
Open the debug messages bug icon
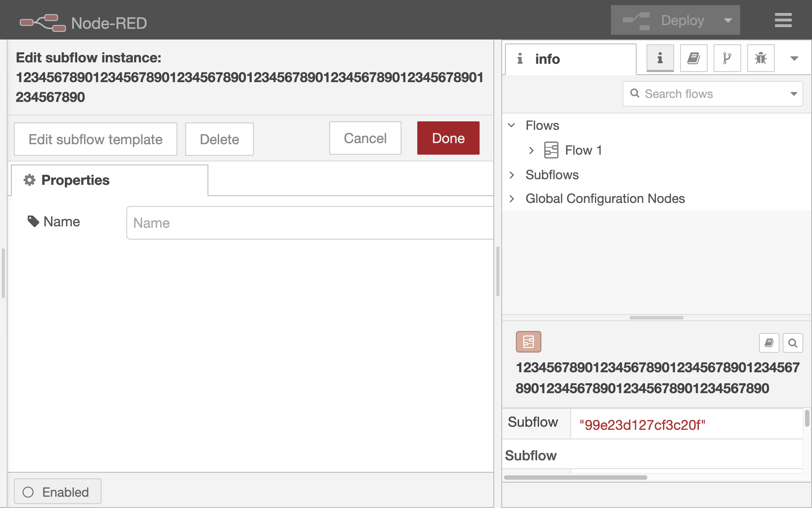click(761, 58)
